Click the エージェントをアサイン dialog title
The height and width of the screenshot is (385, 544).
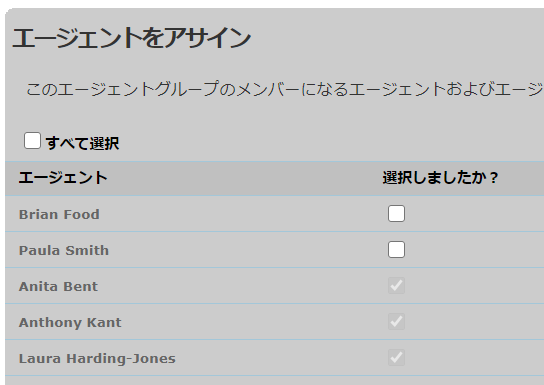coord(131,38)
